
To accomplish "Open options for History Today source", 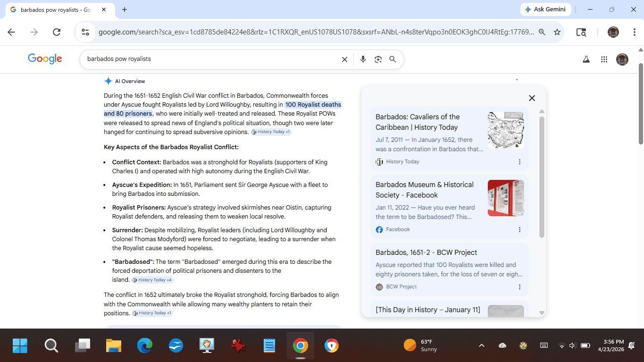I will (519, 162).
